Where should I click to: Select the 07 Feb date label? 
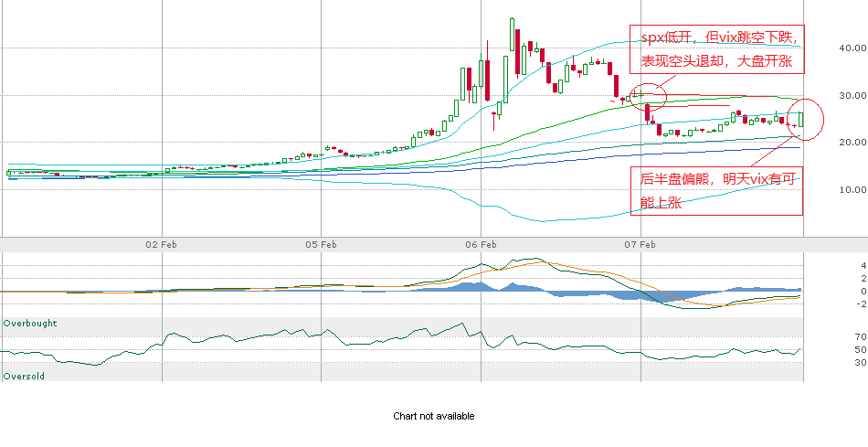[641, 244]
